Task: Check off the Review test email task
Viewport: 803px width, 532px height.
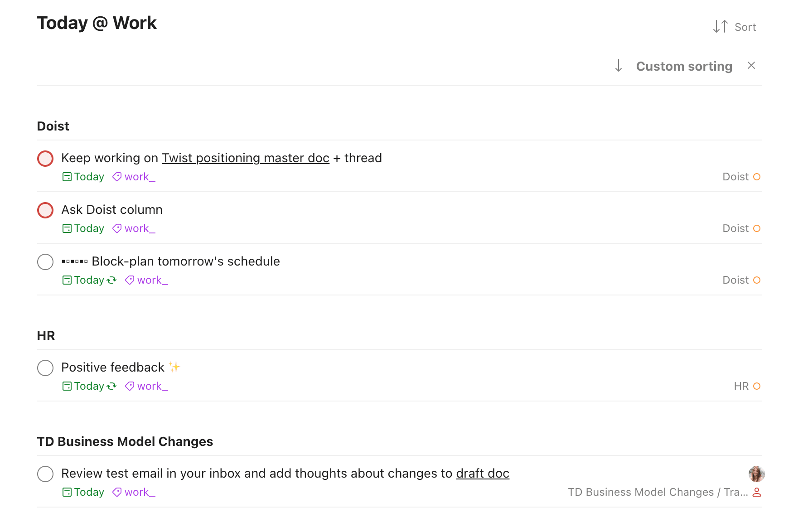Action: point(45,474)
